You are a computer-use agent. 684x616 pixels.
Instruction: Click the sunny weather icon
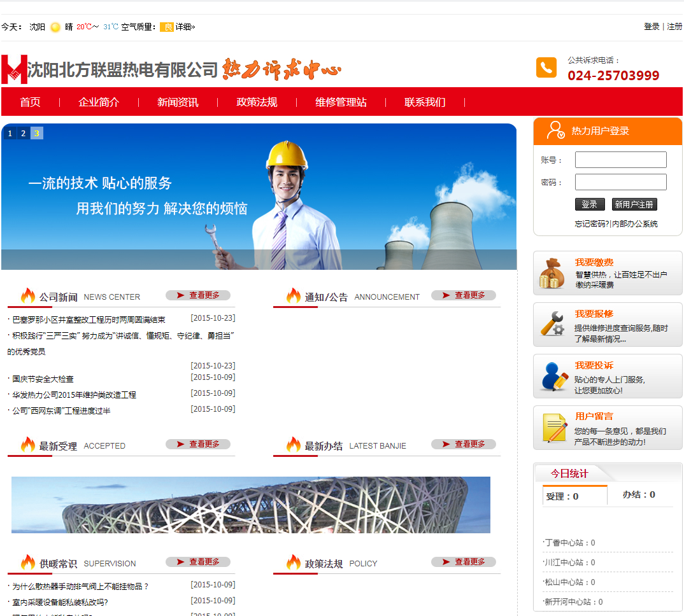click(55, 27)
